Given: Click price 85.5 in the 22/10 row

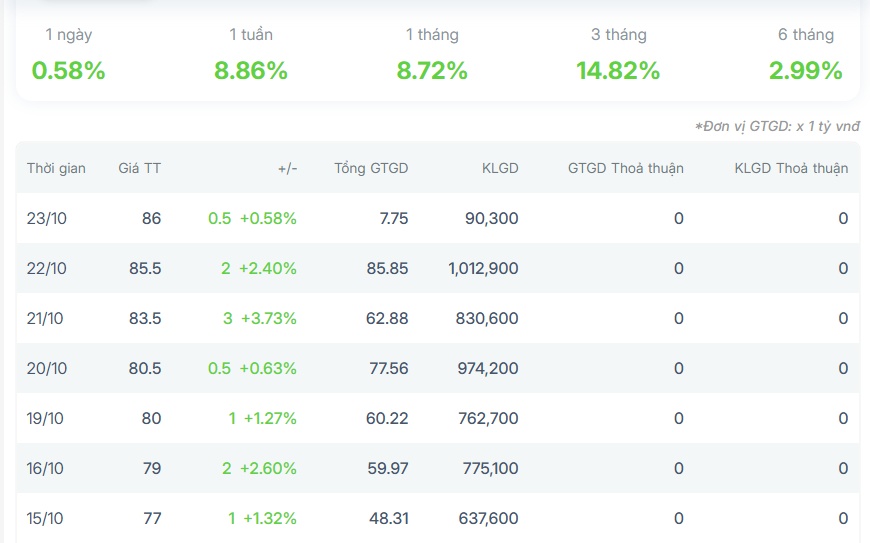Looking at the screenshot, I should [x=145, y=268].
